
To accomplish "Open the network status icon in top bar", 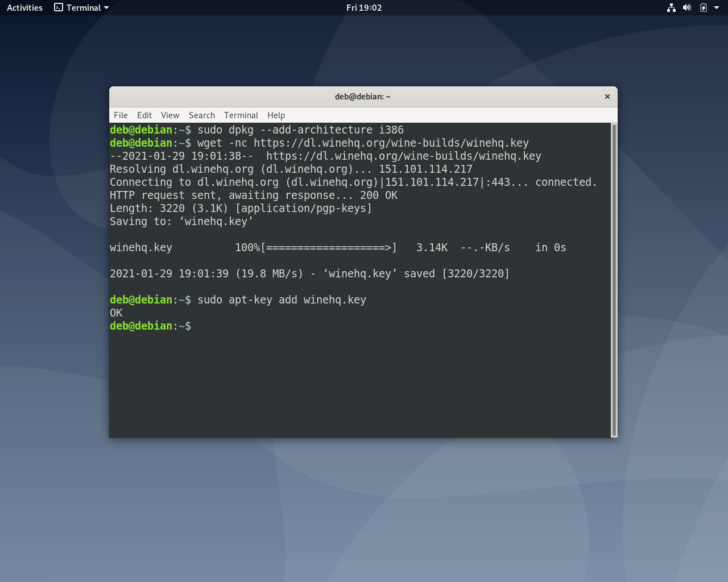I will click(671, 7).
